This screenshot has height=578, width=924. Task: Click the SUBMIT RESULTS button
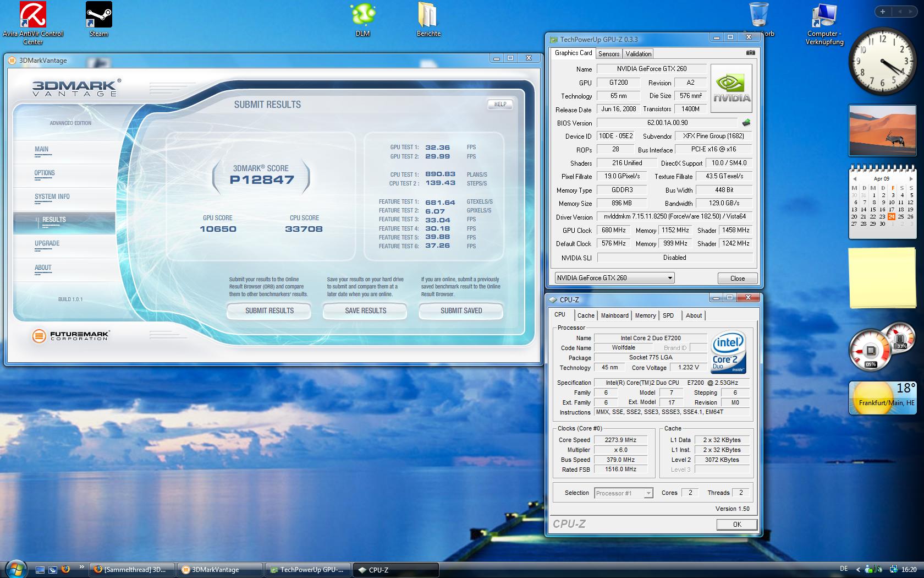269,311
